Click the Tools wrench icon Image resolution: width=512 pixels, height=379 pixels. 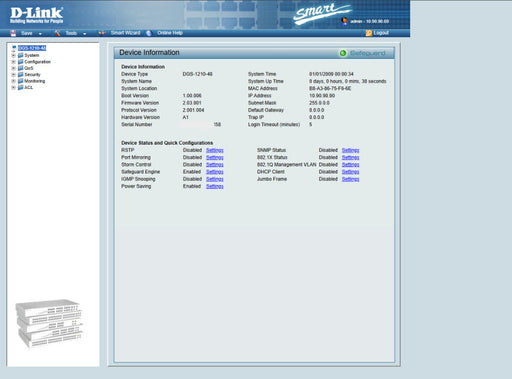pyautogui.click(x=58, y=33)
